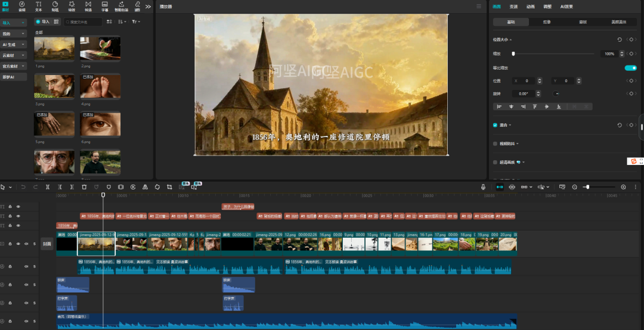The image size is (644, 330).
Task: Click the 旋转 rotation dial
Action: [x=556, y=94]
